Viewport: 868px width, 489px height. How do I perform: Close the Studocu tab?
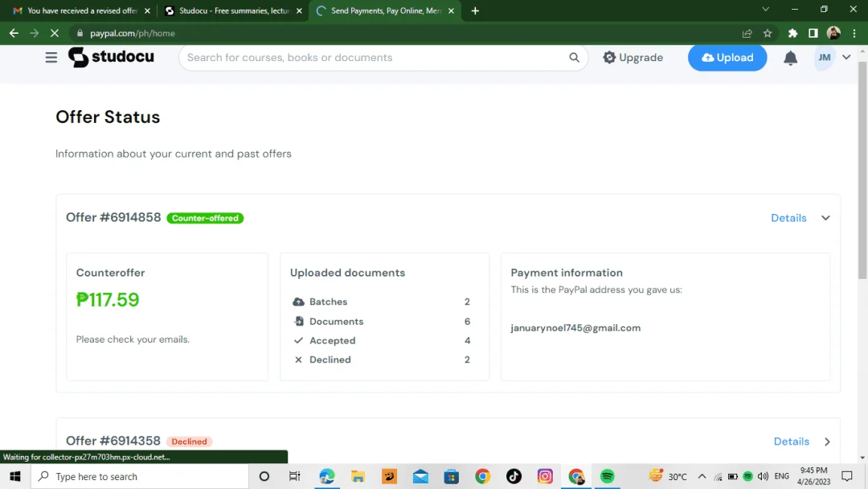click(x=300, y=10)
